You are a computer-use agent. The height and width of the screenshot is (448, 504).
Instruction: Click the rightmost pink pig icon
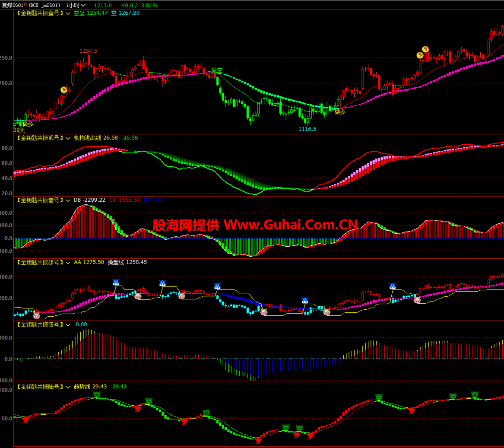(x=417, y=300)
